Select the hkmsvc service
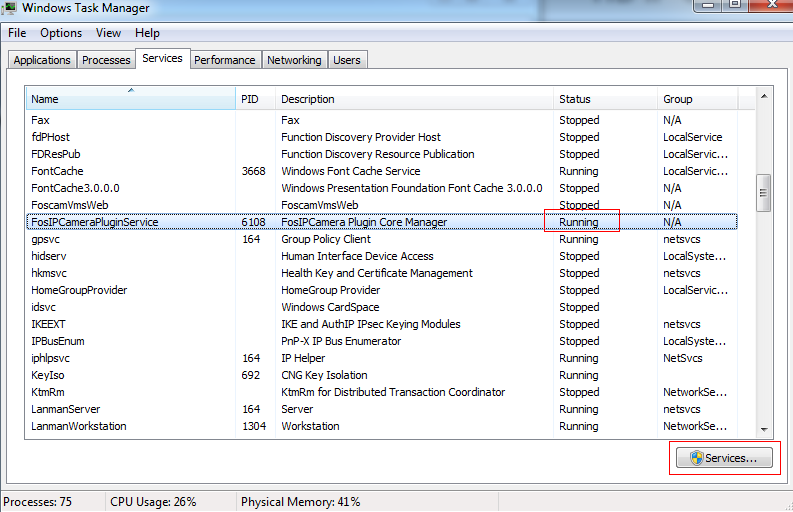This screenshot has width=793, height=512. click(x=49, y=273)
